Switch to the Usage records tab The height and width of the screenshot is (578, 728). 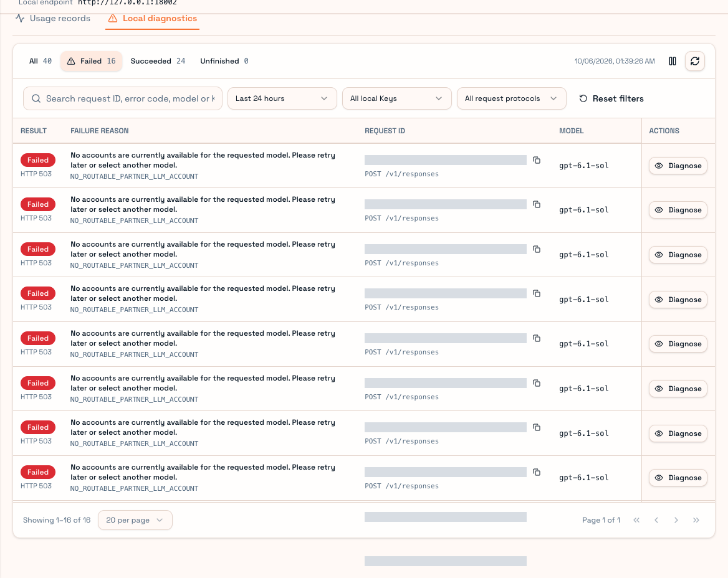pyautogui.click(x=53, y=19)
